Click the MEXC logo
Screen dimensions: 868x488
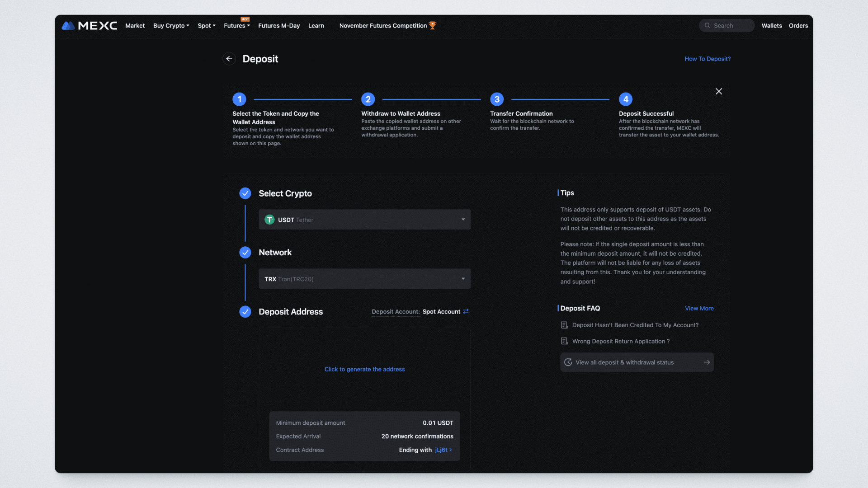pyautogui.click(x=89, y=26)
